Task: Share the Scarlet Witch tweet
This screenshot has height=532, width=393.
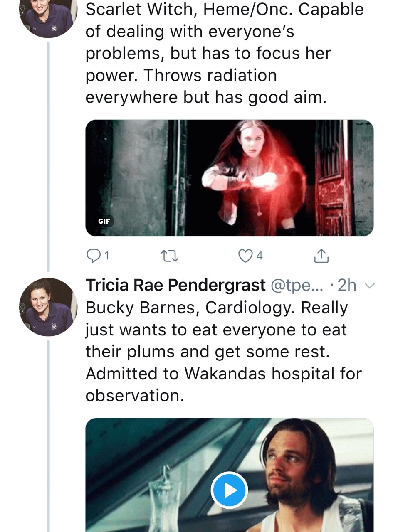Action: click(321, 256)
